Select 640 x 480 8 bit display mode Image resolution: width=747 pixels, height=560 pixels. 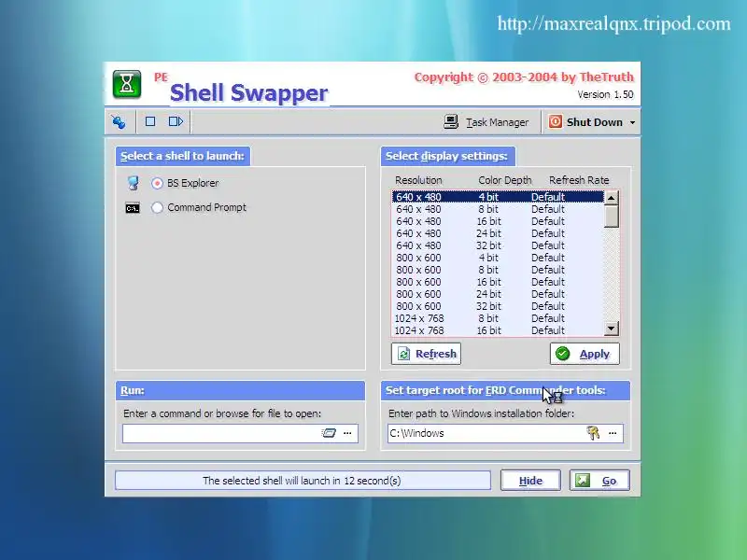(x=498, y=209)
